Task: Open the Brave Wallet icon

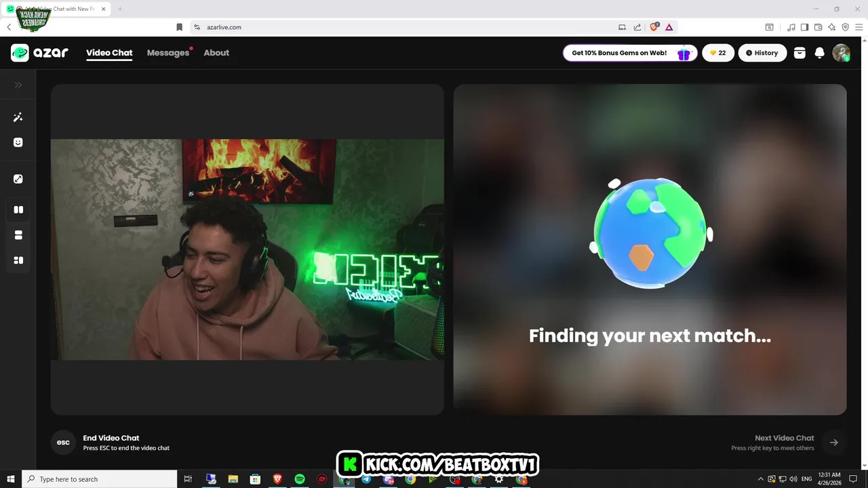Action: tap(818, 27)
